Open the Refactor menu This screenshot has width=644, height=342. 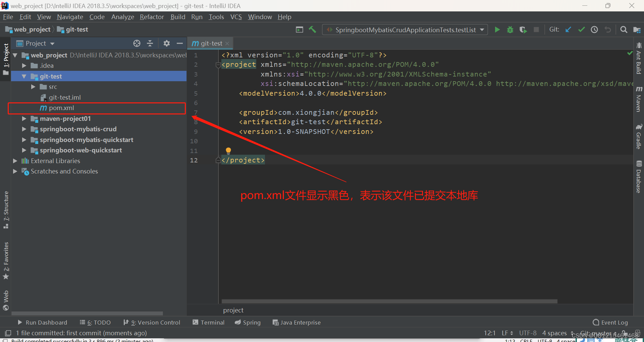152,17
